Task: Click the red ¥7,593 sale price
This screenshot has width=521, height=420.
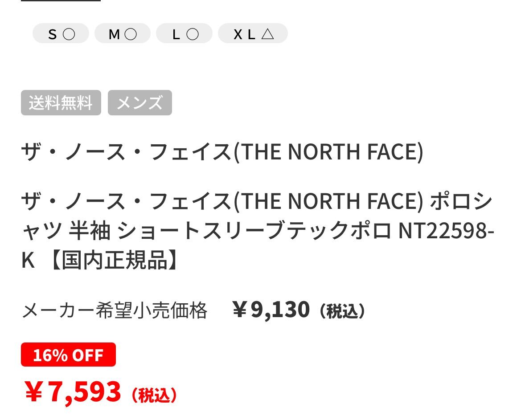Action: 72,391
